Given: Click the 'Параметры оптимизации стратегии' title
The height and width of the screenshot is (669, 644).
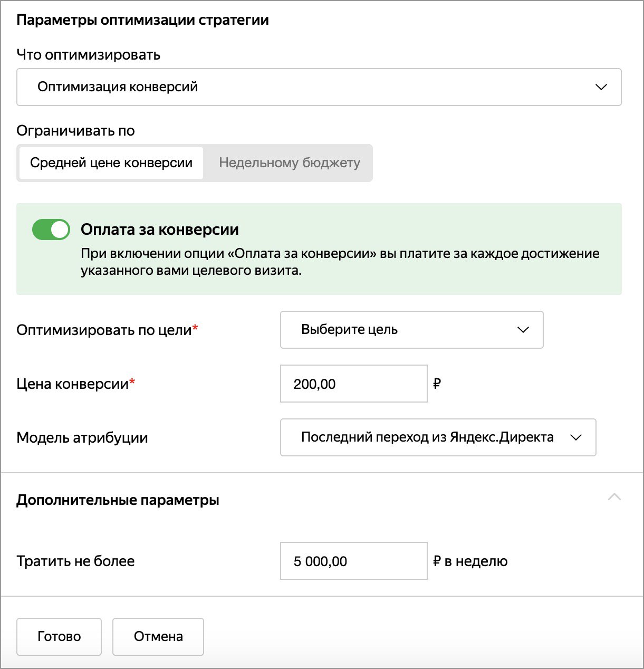Looking at the screenshot, I should [x=142, y=20].
